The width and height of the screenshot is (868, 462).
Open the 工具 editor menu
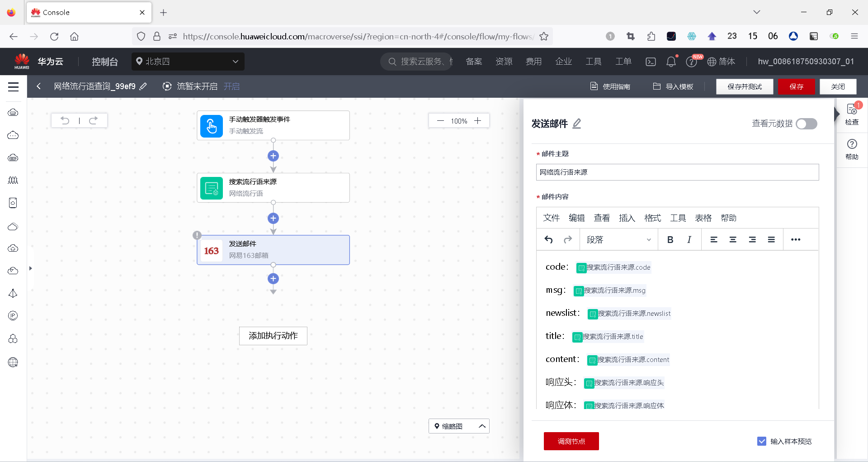click(678, 218)
